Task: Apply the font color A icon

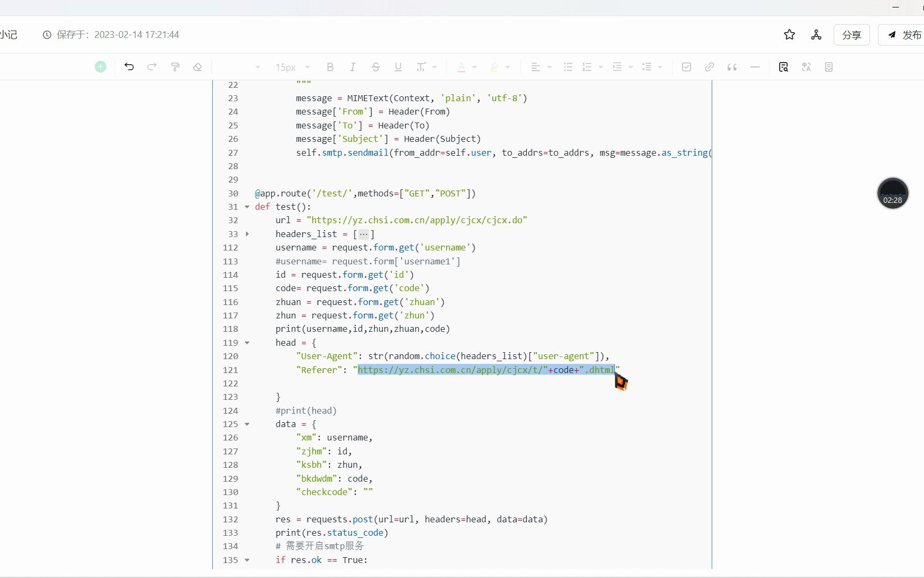Action: tap(461, 67)
